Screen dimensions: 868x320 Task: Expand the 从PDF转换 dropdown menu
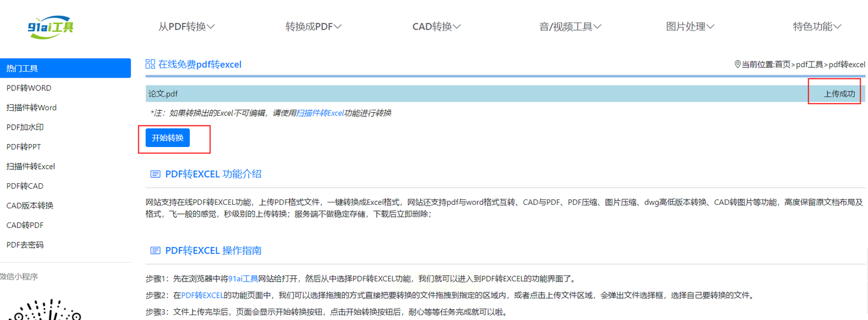[186, 27]
